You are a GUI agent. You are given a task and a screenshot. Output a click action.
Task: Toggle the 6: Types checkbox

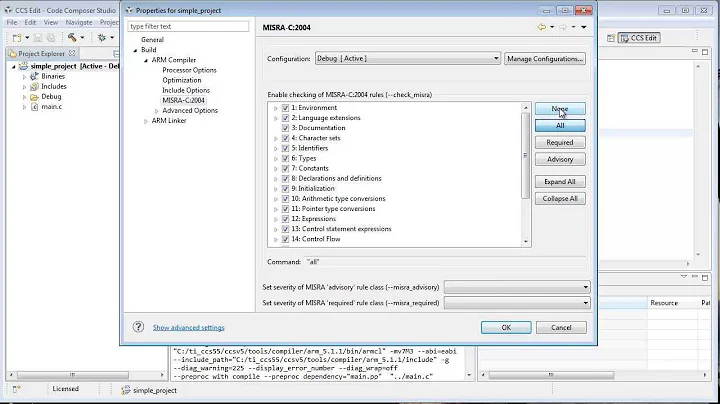click(285, 158)
